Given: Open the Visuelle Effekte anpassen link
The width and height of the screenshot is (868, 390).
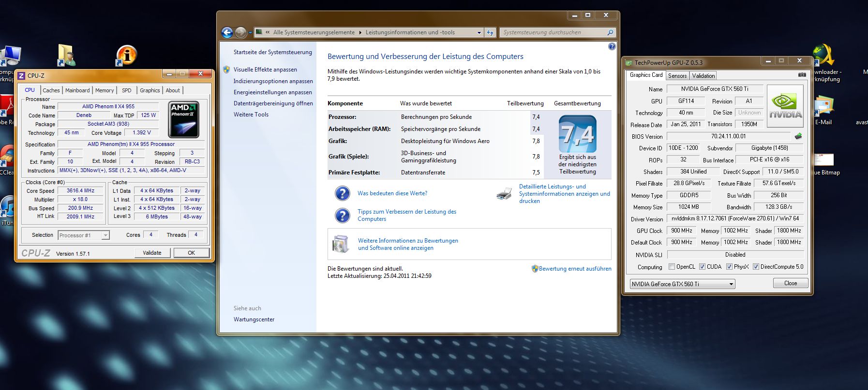Looking at the screenshot, I should (265, 70).
